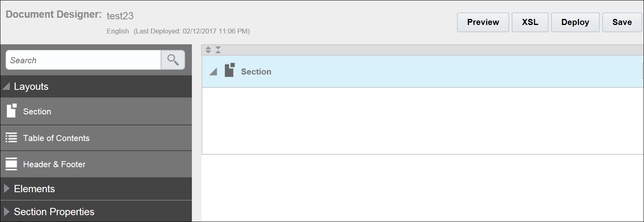644x222 pixels.
Task: Expand the Section Properties group
Action: [6, 212]
